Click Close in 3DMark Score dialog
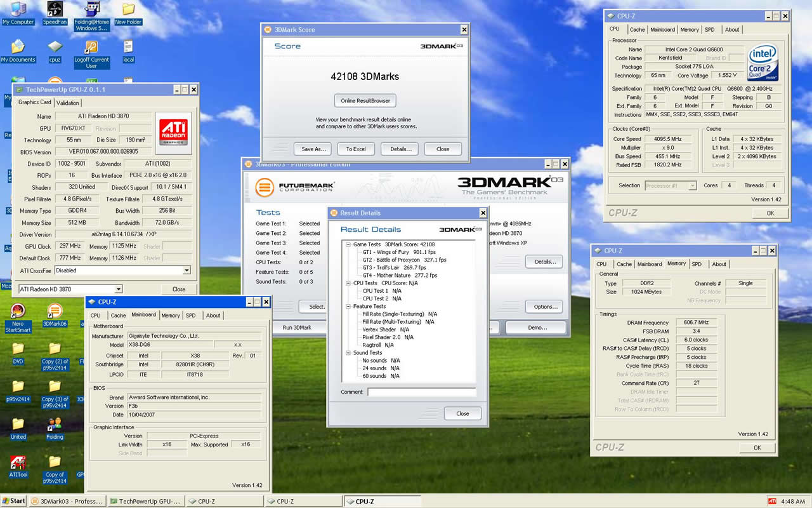 [443, 149]
